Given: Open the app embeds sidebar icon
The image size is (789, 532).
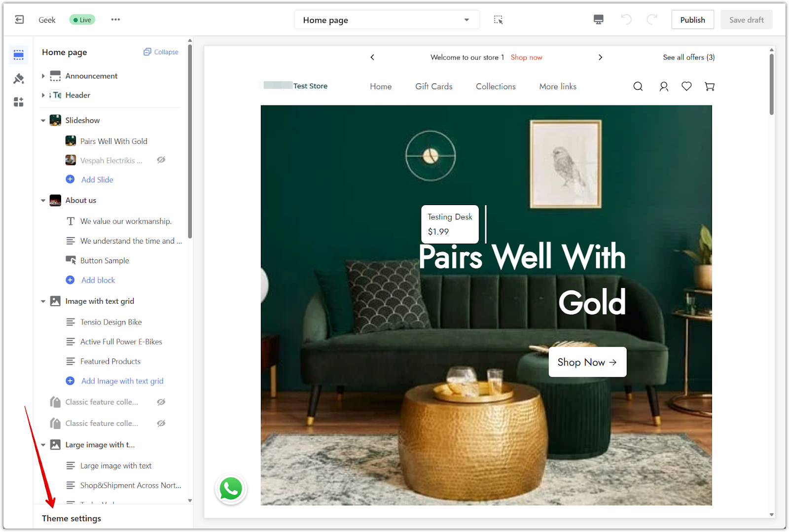Looking at the screenshot, I should [x=19, y=102].
